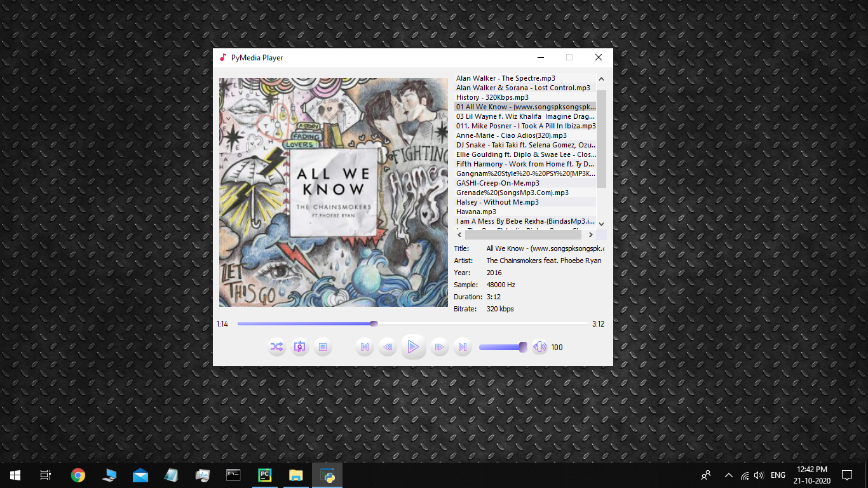Click the sample rate value 48000 Hz
Screen dimensions: 868x488
click(501, 285)
